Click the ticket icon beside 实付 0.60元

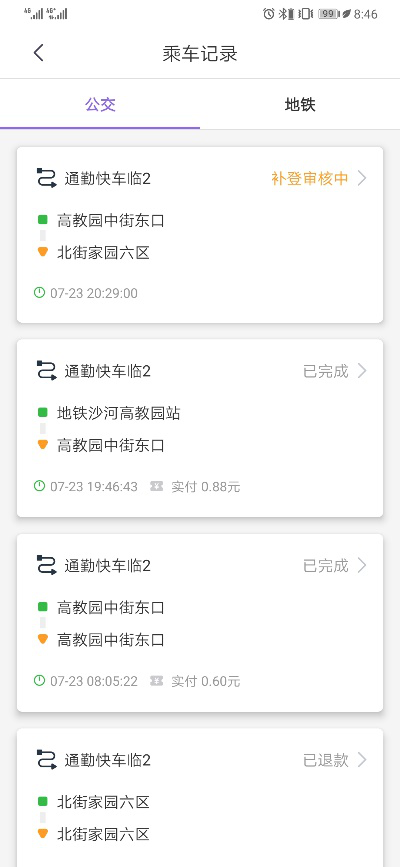pyautogui.click(x=157, y=681)
